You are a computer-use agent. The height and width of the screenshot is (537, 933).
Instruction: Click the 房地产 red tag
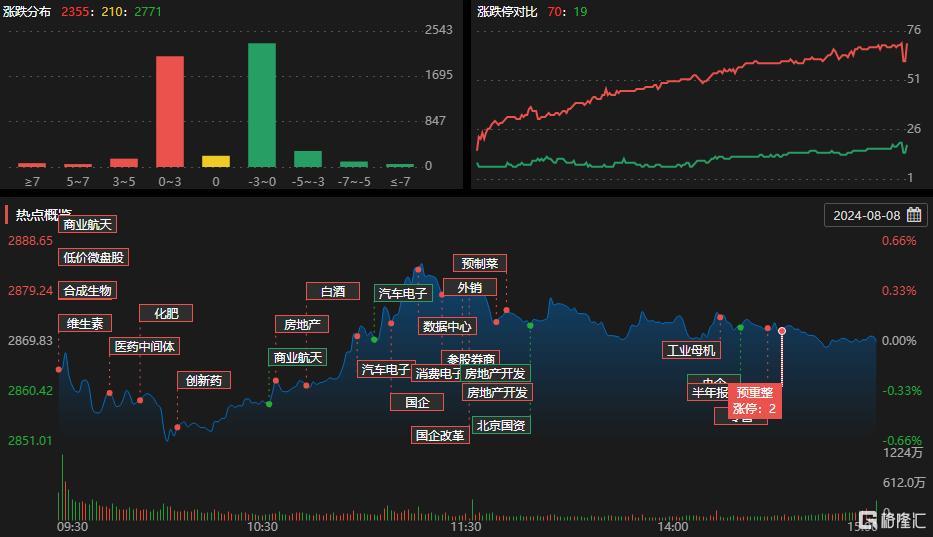pos(302,324)
